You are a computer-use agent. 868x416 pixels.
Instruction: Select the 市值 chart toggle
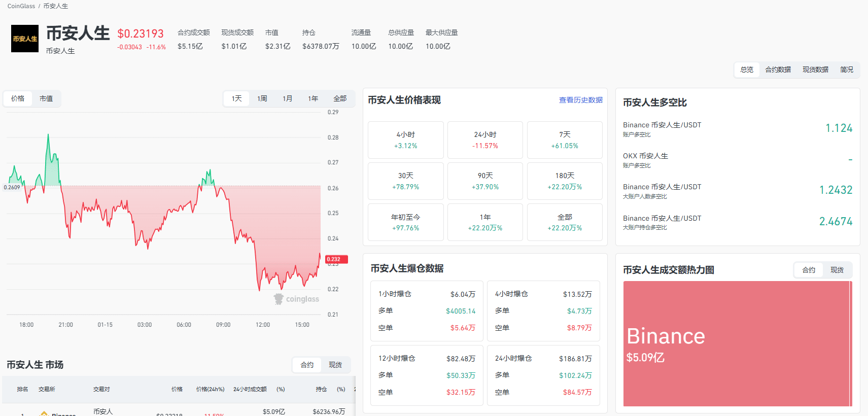(x=46, y=98)
